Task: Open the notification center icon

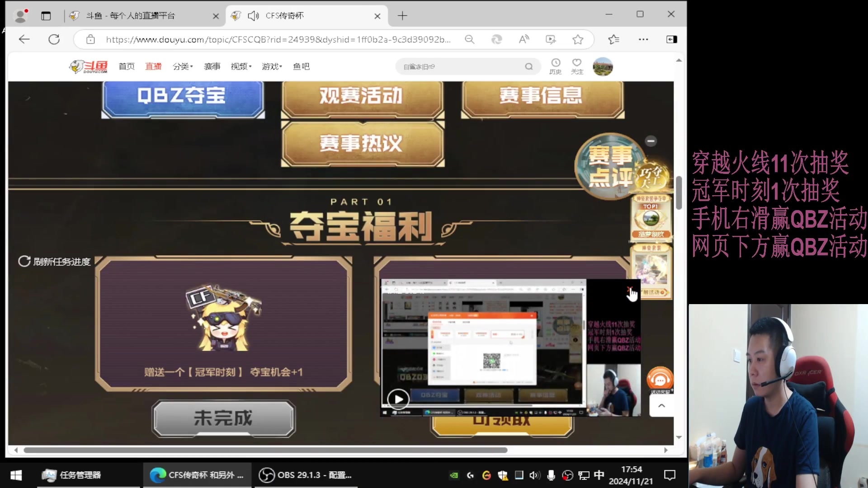Action: (x=670, y=475)
